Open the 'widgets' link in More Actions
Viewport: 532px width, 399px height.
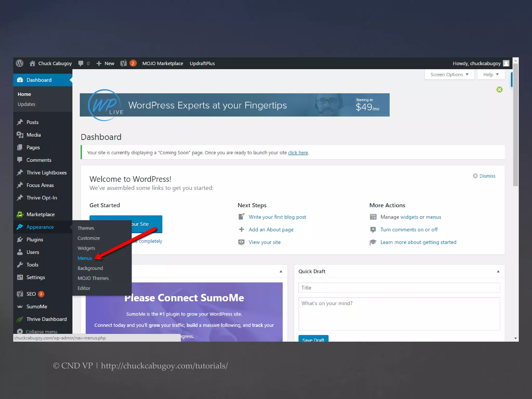(409, 217)
